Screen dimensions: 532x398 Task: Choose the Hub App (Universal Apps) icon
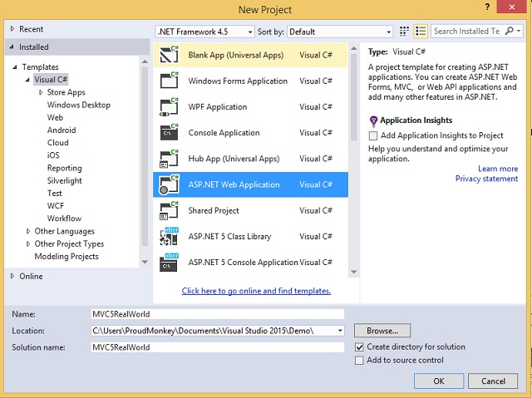[x=169, y=159]
